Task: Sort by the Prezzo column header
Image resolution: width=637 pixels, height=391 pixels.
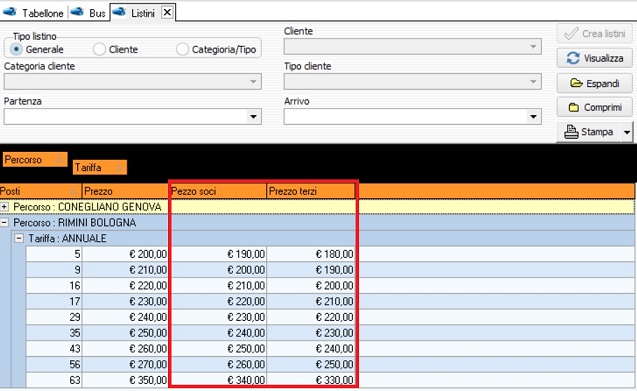Action: [x=125, y=191]
